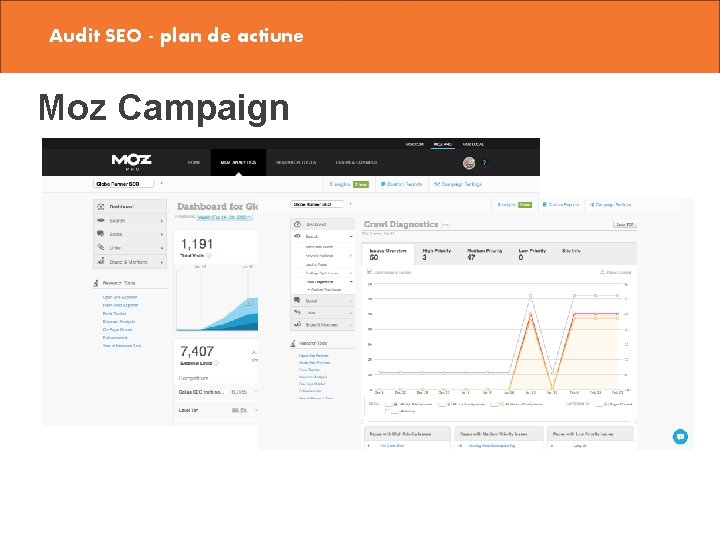
Task: Click Open Site Explorer link in back window
Action: click(119, 297)
